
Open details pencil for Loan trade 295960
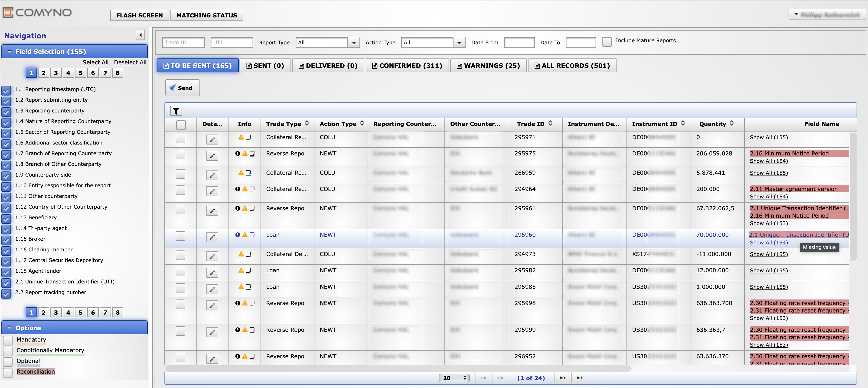point(212,237)
